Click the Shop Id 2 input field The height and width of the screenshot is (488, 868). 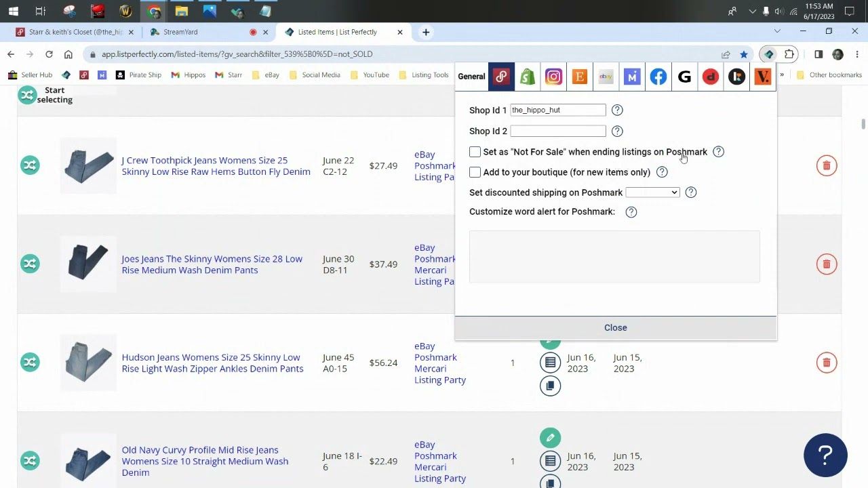[x=557, y=131]
